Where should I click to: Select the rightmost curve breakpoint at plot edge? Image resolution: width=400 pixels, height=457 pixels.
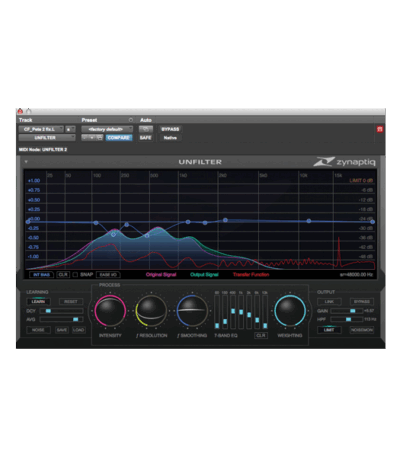click(x=372, y=222)
